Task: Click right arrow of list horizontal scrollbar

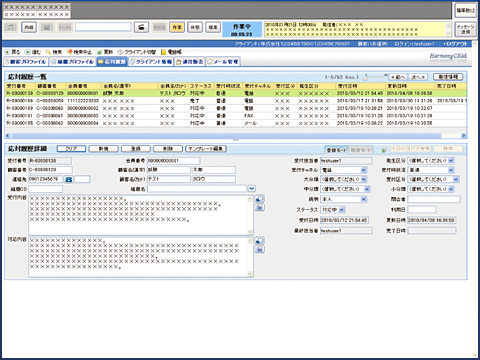Action: [x=464, y=136]
